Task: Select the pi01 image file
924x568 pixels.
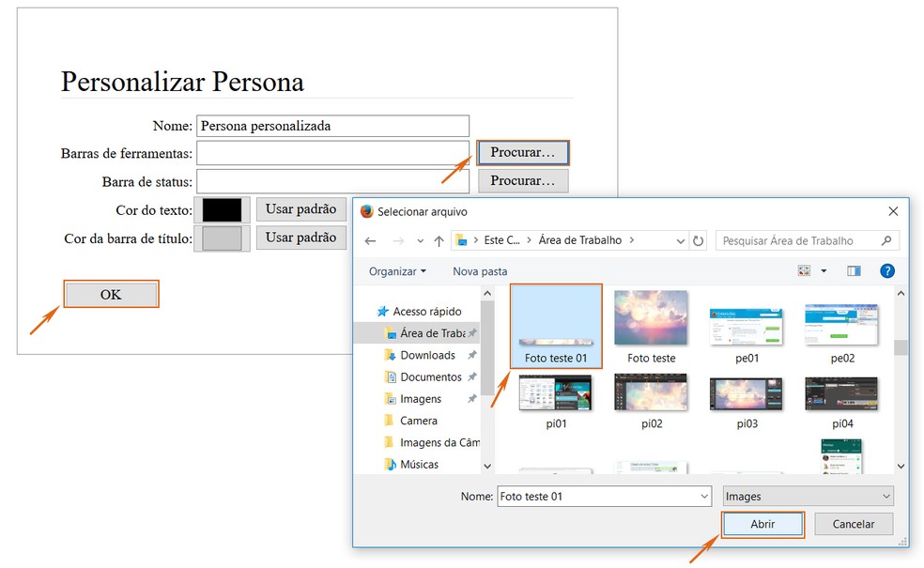Action: pos(556,401)
